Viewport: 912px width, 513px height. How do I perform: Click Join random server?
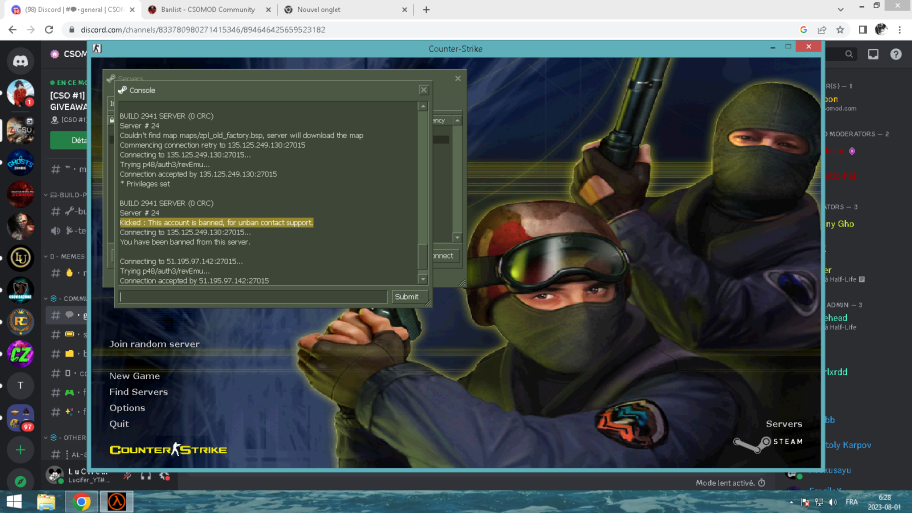coord(154,344)
